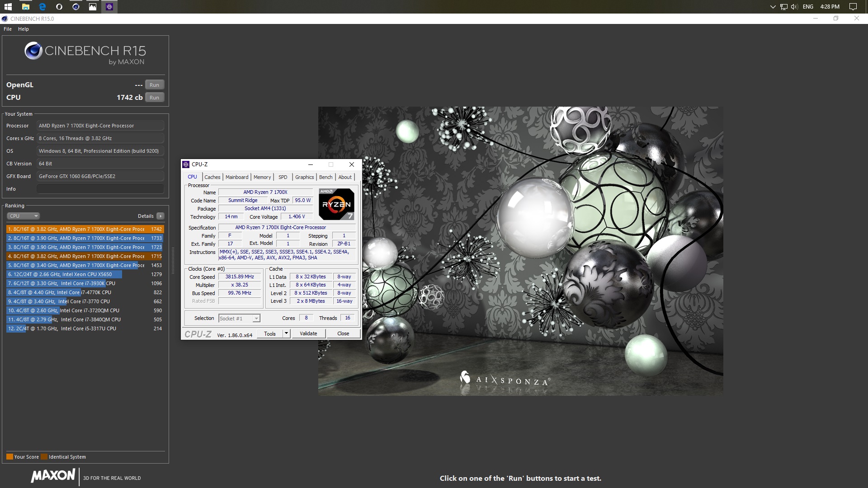Select the Core i7-4770K ranking row
Image resolution: width=868 pixels, height=488 pixels.
[x=85, y=292]
